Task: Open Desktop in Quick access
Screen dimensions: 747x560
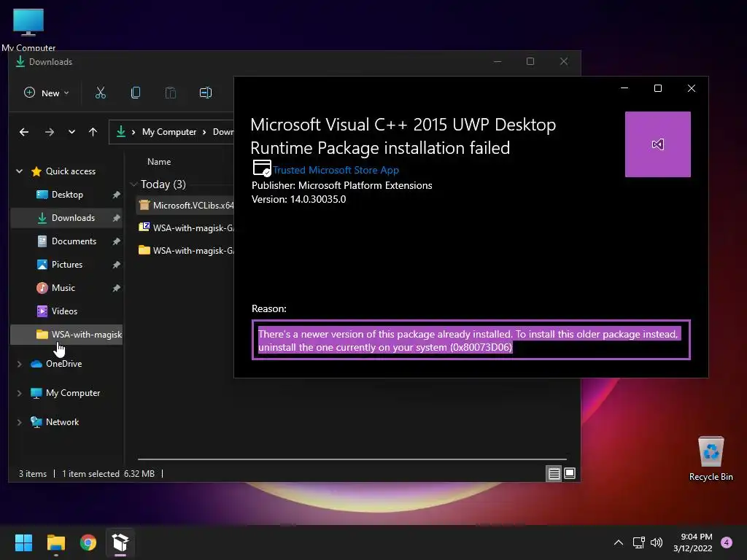Action: [67, 194]
